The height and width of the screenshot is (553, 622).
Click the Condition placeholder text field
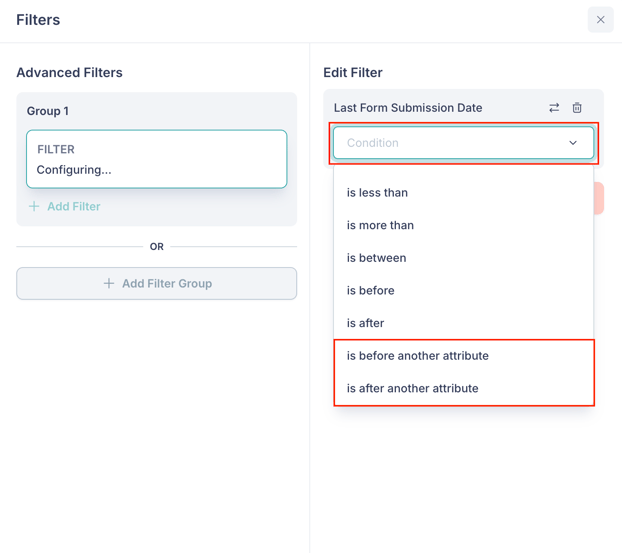440,143
